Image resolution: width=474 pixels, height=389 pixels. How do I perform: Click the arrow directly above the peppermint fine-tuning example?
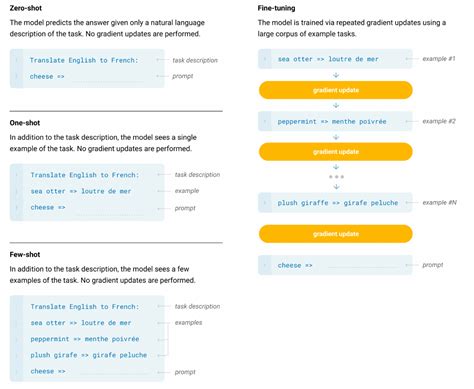336,105
